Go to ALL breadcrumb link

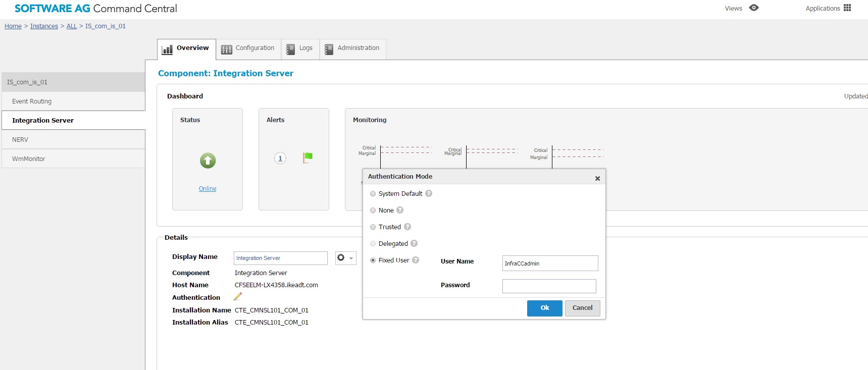[x=72, y=26]
